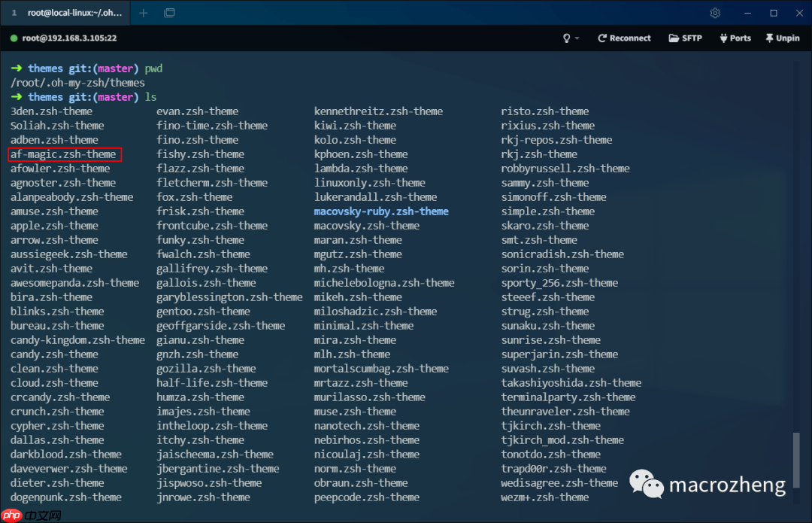Image resolution: width=812 pixels, height=523 pixels.
Task: Click evan.zsh-theme file name
Action: [x=197, y=111]
